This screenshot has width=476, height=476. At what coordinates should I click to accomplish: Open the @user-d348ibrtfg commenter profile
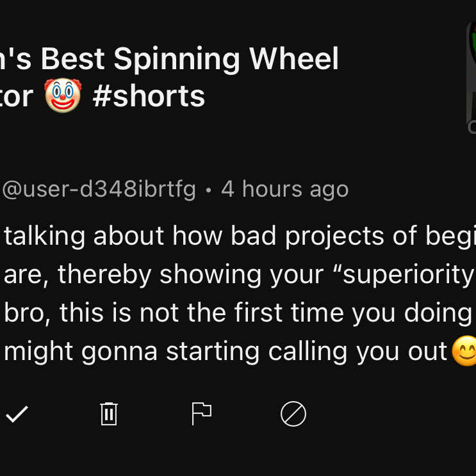tap(99, 189)
